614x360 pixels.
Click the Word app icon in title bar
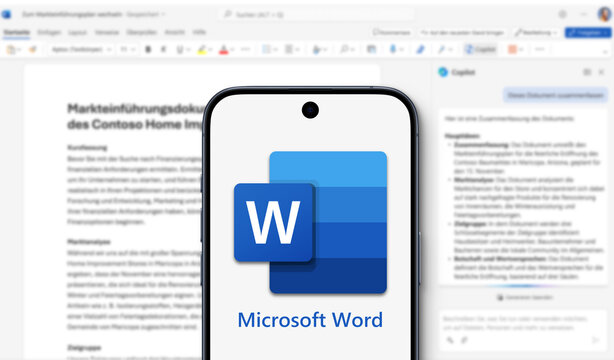point(6,14)
